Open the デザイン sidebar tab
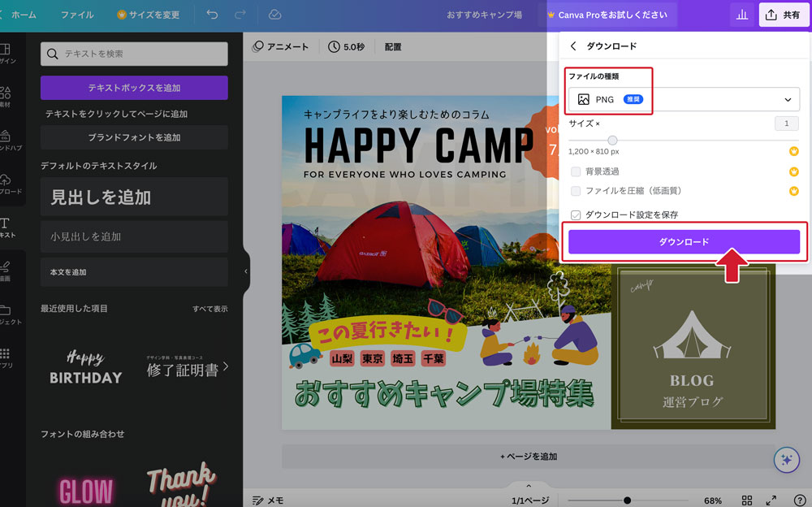 tap(6, 54)
